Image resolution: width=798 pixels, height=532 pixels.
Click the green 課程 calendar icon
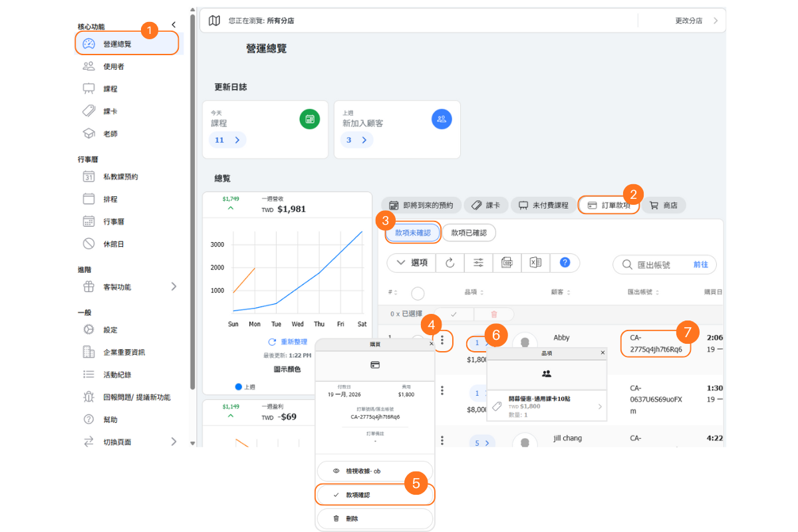(x=309, y=119)
